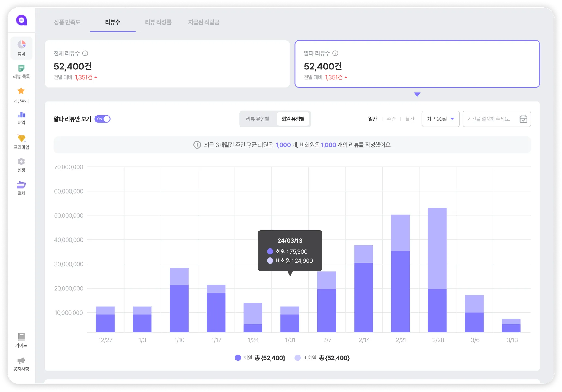Viewport: 562px width, 392px height.
Task: Open the 프리미엄 diamond icon
Action: [x=21, y=138]
